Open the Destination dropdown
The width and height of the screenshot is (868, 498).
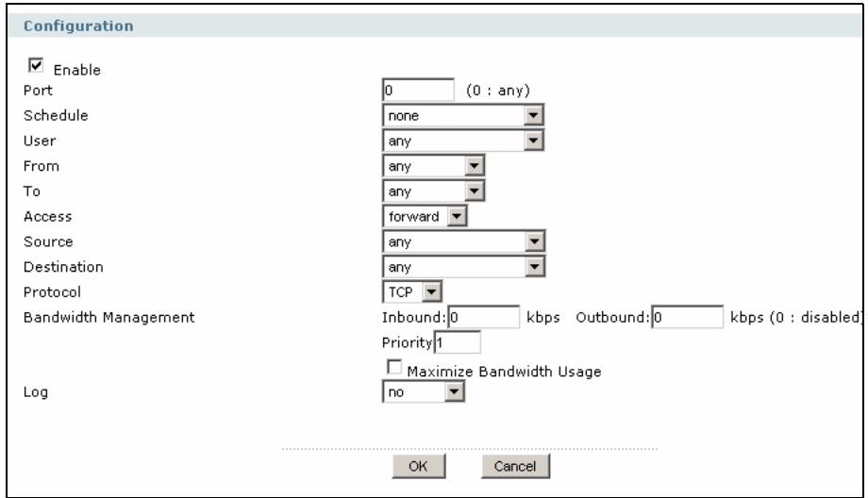tap(464, 267)
